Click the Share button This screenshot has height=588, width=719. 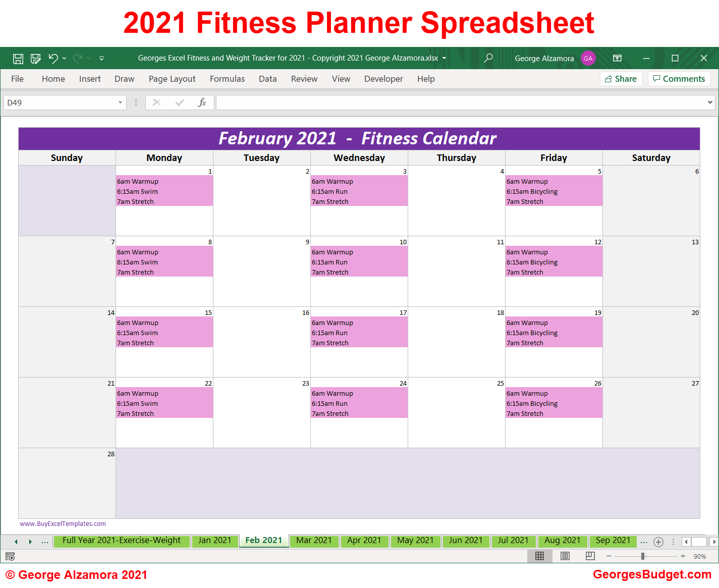point(621,79)
